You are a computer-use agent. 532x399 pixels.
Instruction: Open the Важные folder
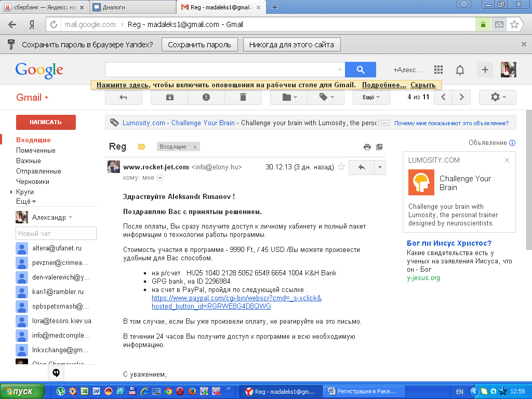[x=29, y=161]
